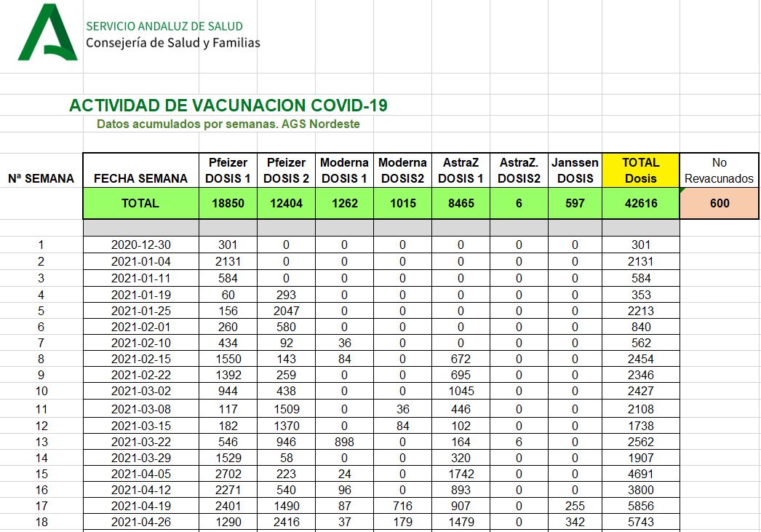Click the Moderna DOSIS2 value 716
This screenshot has width=761, height=532.
[x=402, y=506]
